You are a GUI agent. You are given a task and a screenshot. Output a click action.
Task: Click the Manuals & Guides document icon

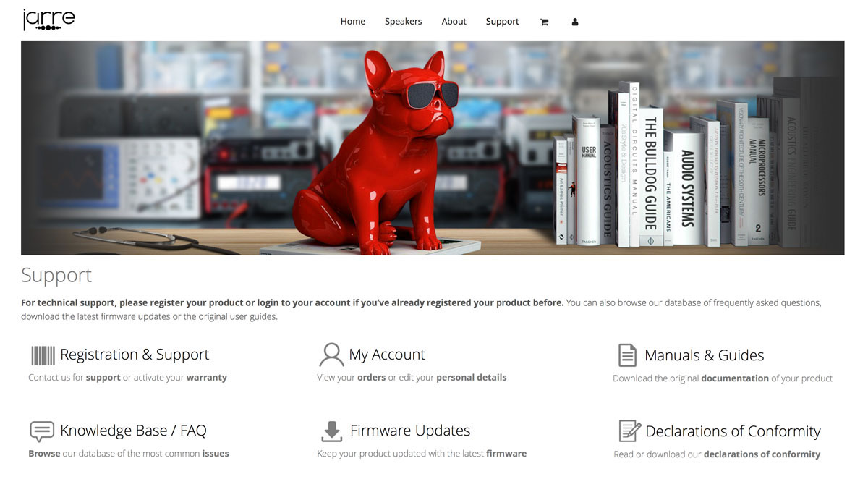click(x=627, y=355)
